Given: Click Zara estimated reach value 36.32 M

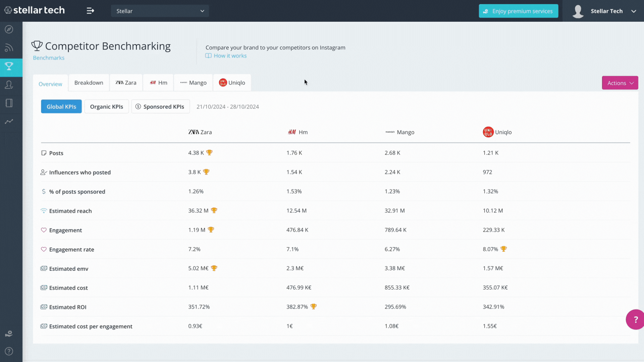Looking at the screenshot, I should tap(198, 210).
